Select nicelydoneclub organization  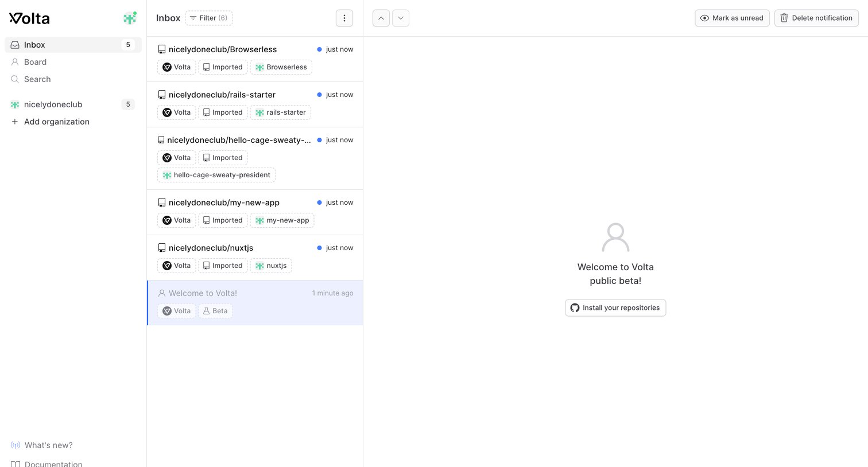tap(73, 104)
